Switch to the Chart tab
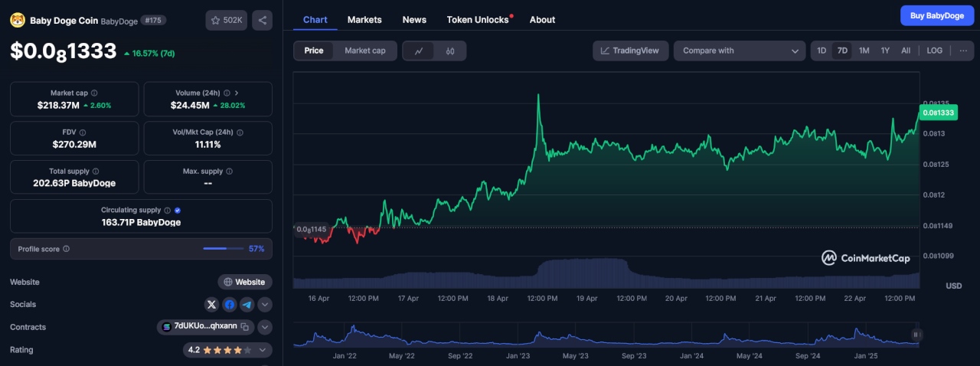The height and width of the screenshot is (366, 980). [x=315, y=20]
